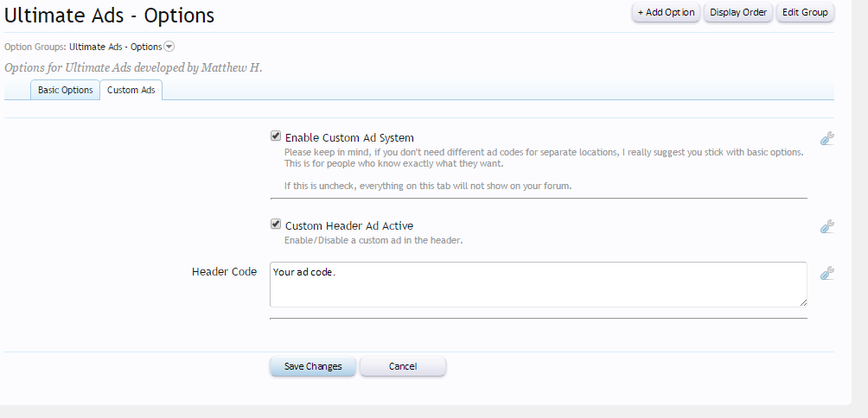
Task: Click edit icon next to Header Code field
Action: (x=827, y=273)
